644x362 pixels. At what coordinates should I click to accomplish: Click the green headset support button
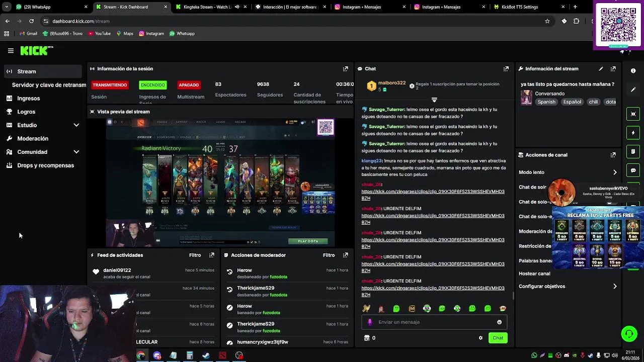629,334
